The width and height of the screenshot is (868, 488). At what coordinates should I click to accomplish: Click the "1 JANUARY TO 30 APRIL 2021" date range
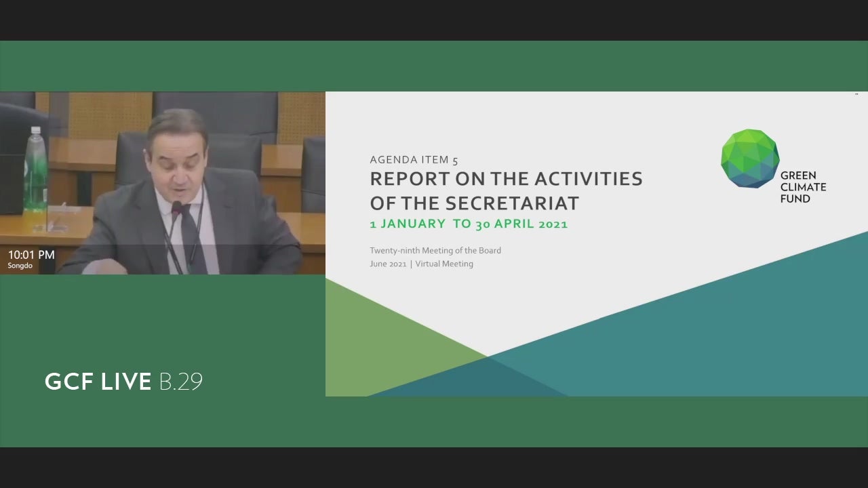click(x=469, y=224)
